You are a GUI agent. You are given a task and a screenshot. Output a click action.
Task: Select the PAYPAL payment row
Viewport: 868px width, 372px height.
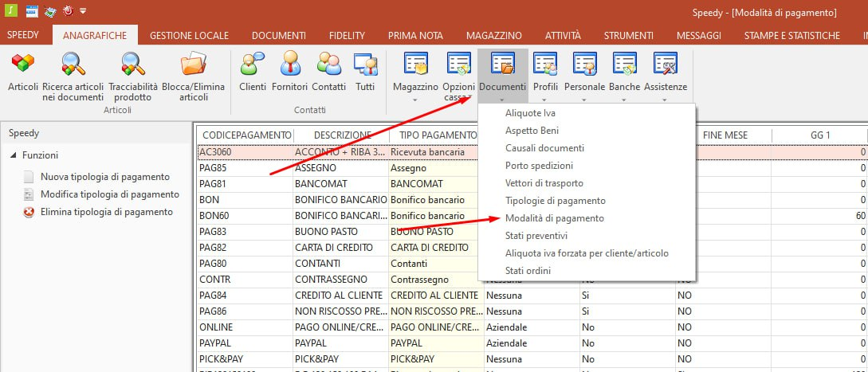[247, 342]
